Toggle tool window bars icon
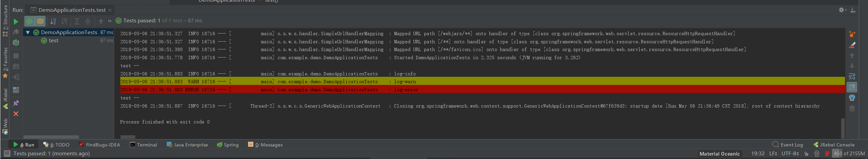The width and height of the screenshot is (868, 159). coord(7,154)
